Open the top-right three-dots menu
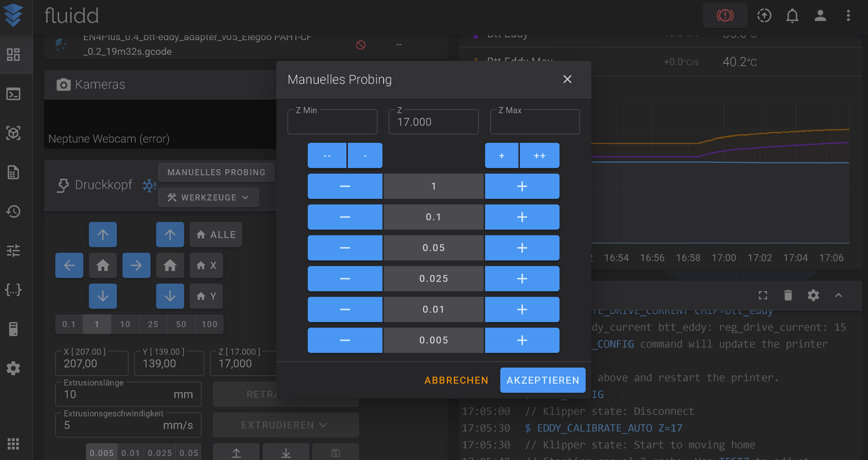868x460 pixels. pos(848,16)
